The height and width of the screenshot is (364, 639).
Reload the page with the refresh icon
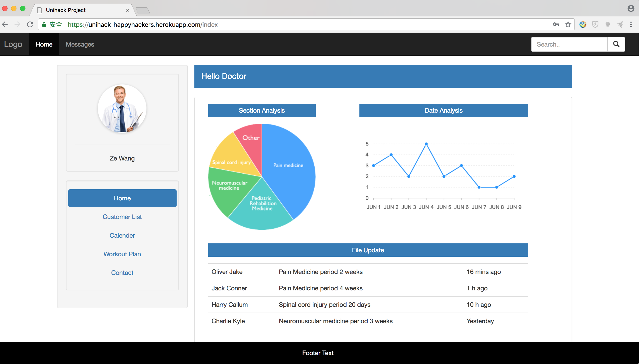(30, 25)
